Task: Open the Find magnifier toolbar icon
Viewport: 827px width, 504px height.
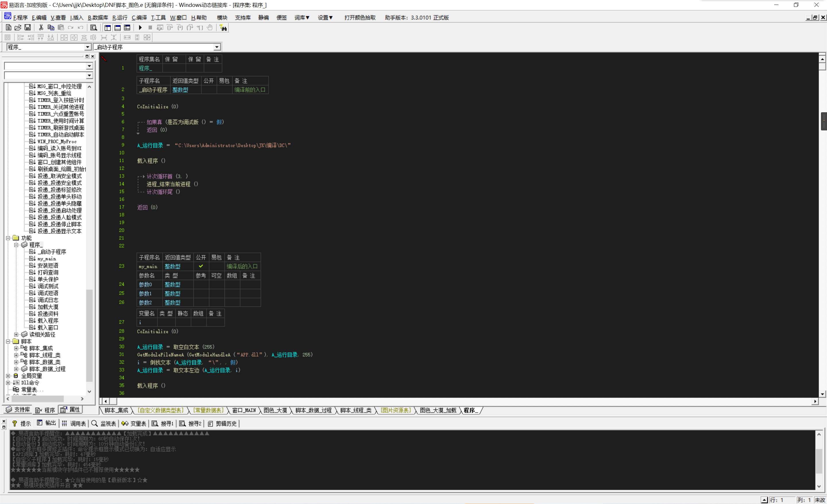Action: click(94, 28)
